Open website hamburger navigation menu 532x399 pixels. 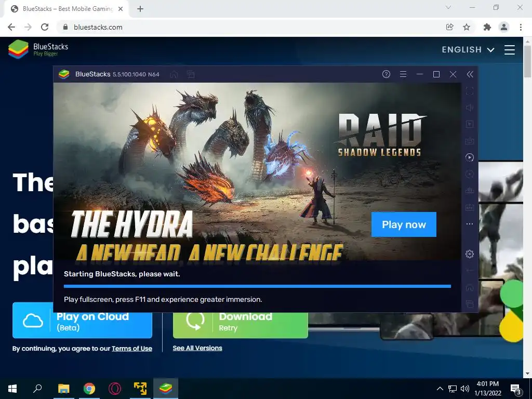pyautogui.click(x=510, y=49)
